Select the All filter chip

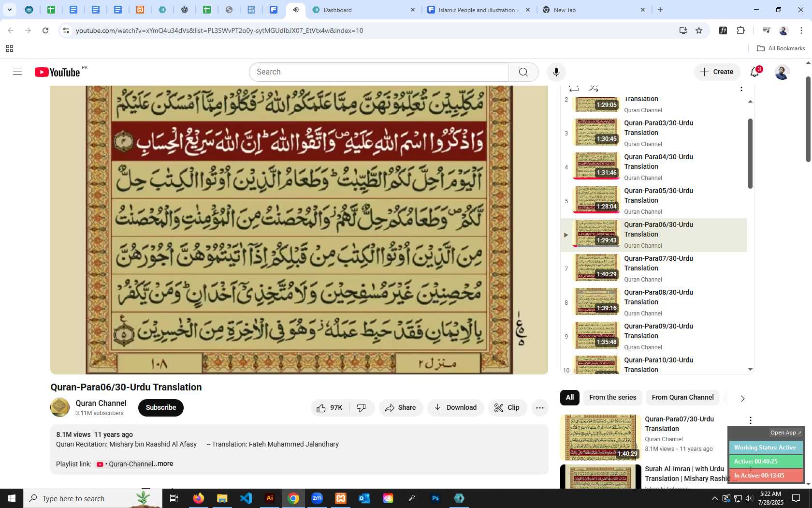coord(570,398)
